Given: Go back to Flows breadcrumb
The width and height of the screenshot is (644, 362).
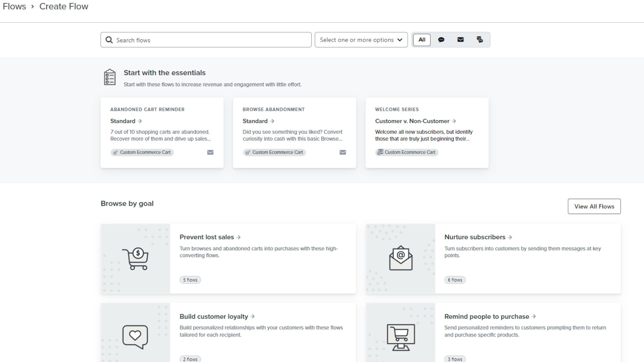Looking at the screenshot, I should 14,6.
